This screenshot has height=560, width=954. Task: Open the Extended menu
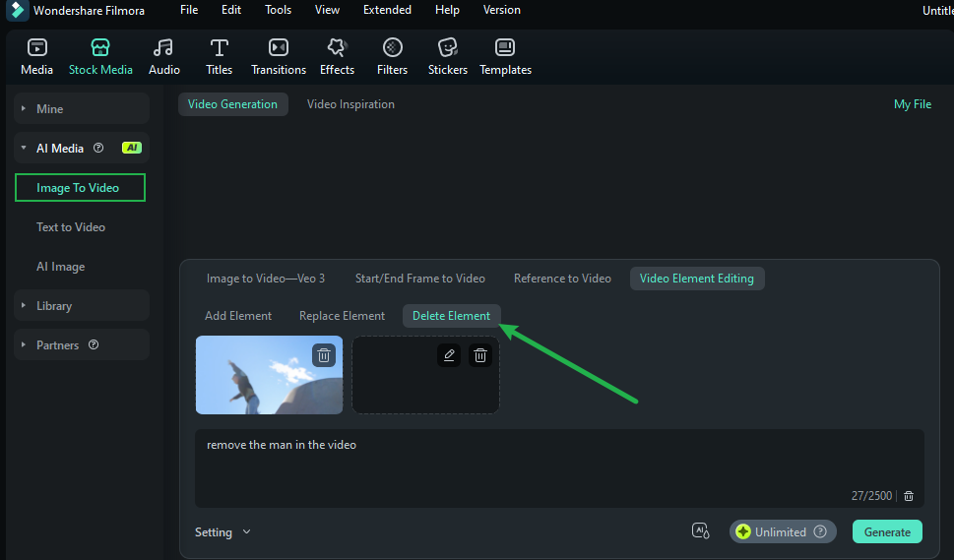[x=387, y=10]
